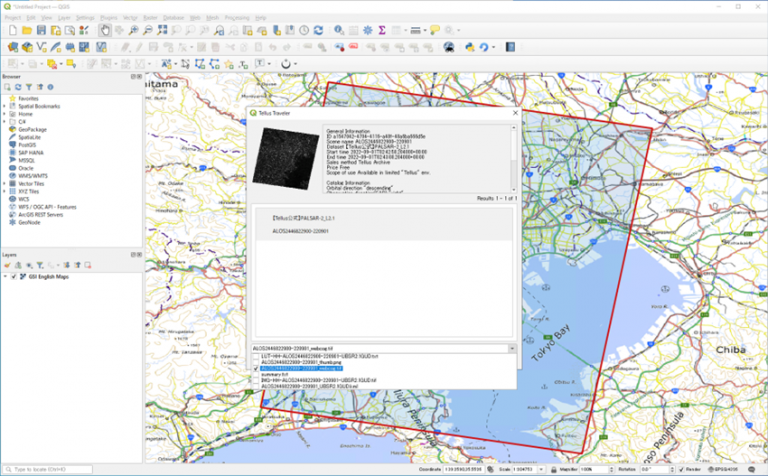768x476 pixels.
Task: Click the Browser panel info icon
Action: click(x=50, y=87)
